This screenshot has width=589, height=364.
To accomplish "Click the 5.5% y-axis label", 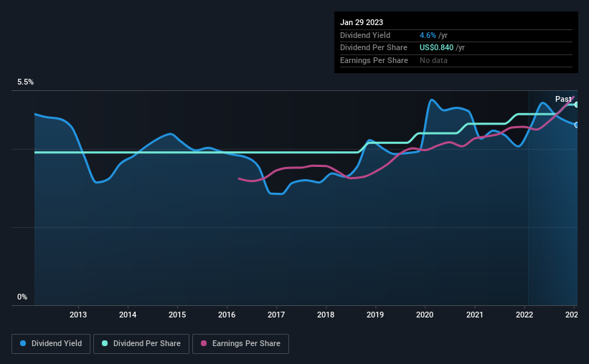I will [26, 82].
